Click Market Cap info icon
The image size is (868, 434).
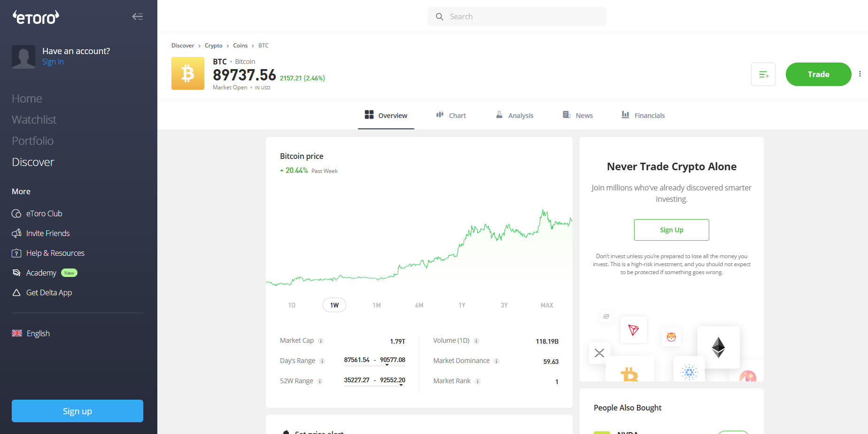(x=321, y=341)
